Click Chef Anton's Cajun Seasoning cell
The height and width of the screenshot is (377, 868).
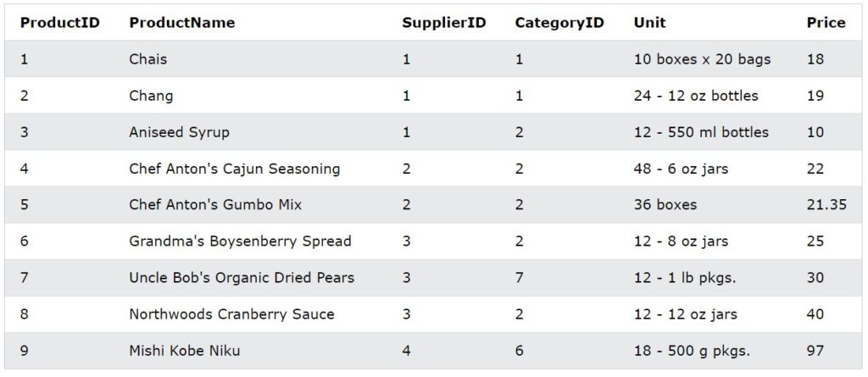234,169
